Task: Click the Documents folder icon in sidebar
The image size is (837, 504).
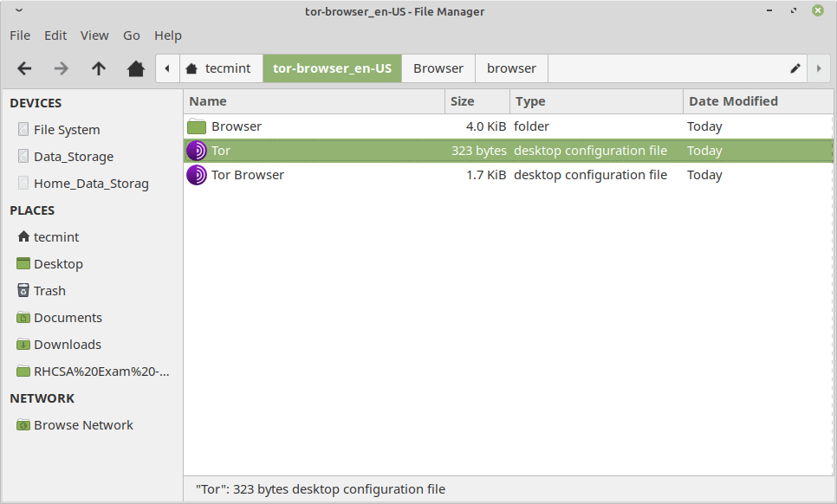Action: pyautogui.click(x=23, y=317)
